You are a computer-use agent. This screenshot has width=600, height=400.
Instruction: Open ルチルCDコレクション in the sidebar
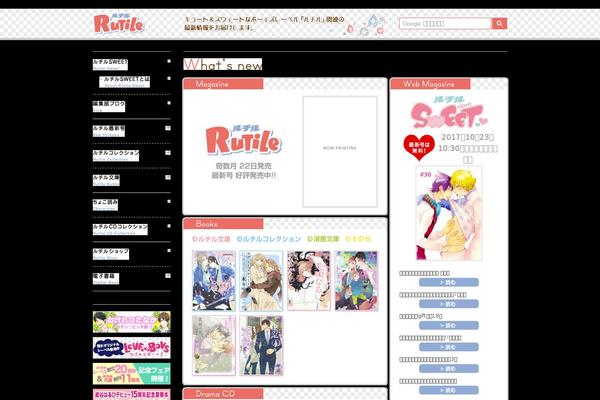(x=120, y=229)
